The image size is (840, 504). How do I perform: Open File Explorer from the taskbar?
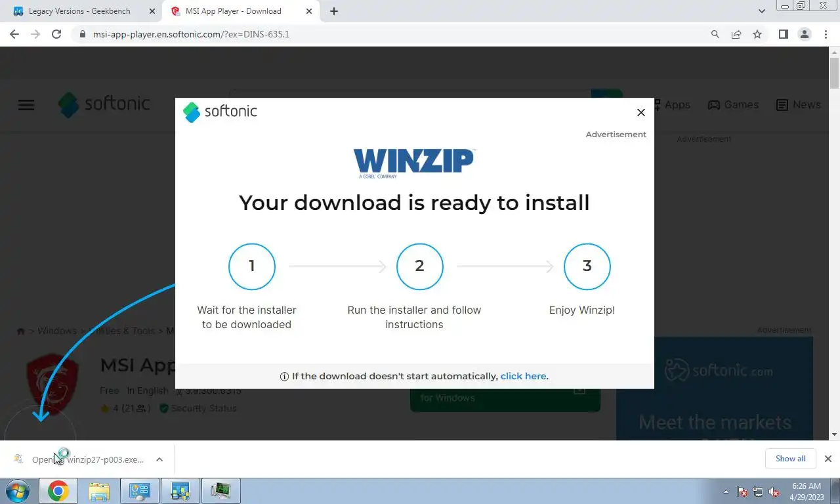click(x=99, y=491)
